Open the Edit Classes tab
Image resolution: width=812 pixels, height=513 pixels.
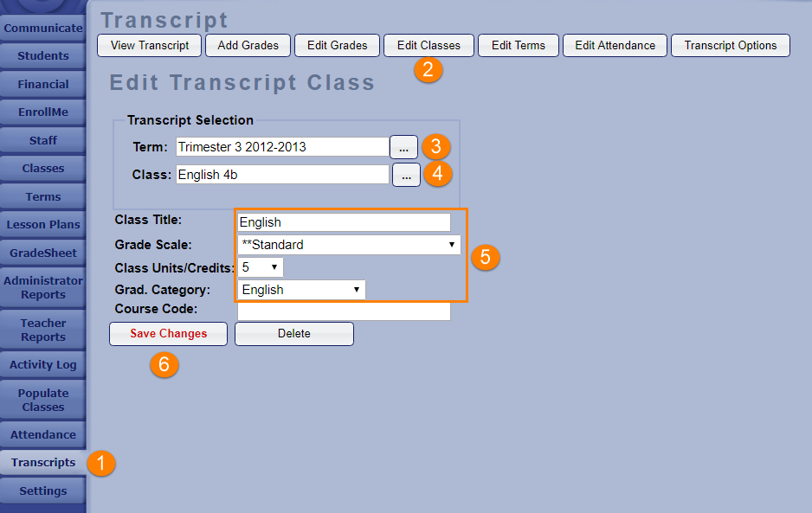[x=429, y=45]
